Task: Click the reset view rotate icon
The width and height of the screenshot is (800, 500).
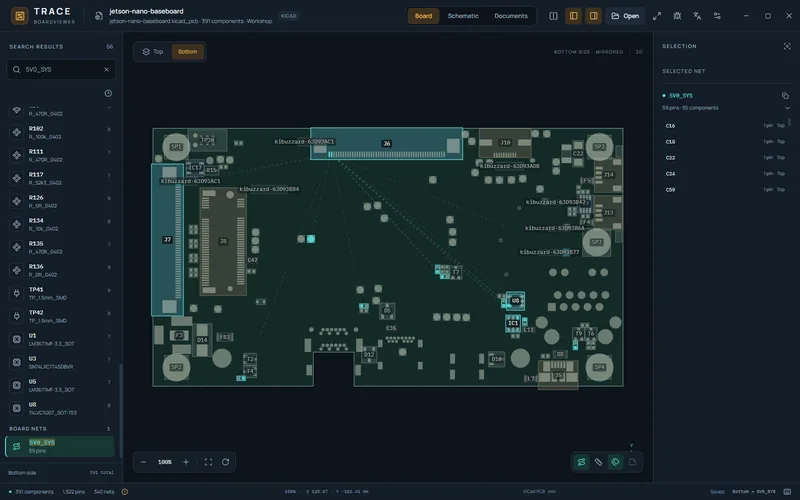Action: 226,462
